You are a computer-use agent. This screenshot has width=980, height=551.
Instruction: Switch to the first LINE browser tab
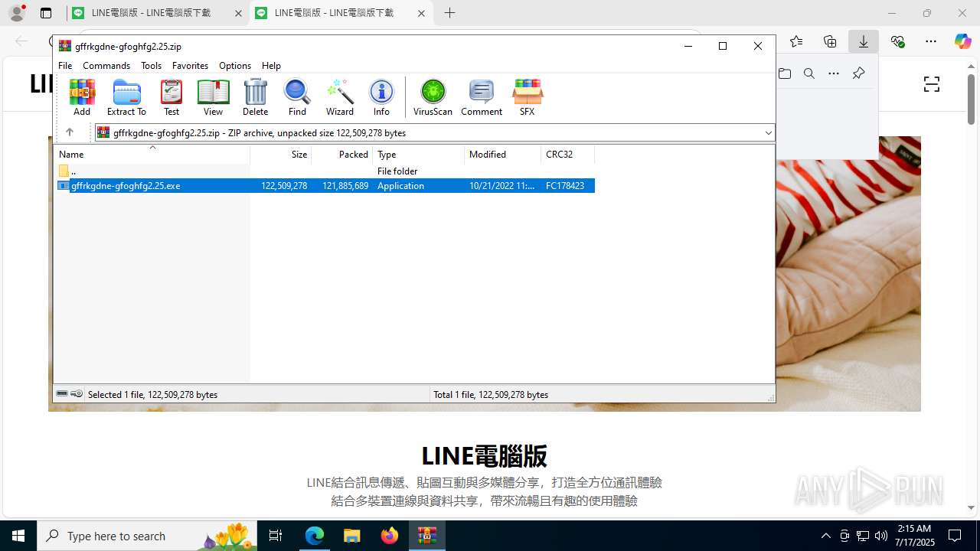pos(157,13)
